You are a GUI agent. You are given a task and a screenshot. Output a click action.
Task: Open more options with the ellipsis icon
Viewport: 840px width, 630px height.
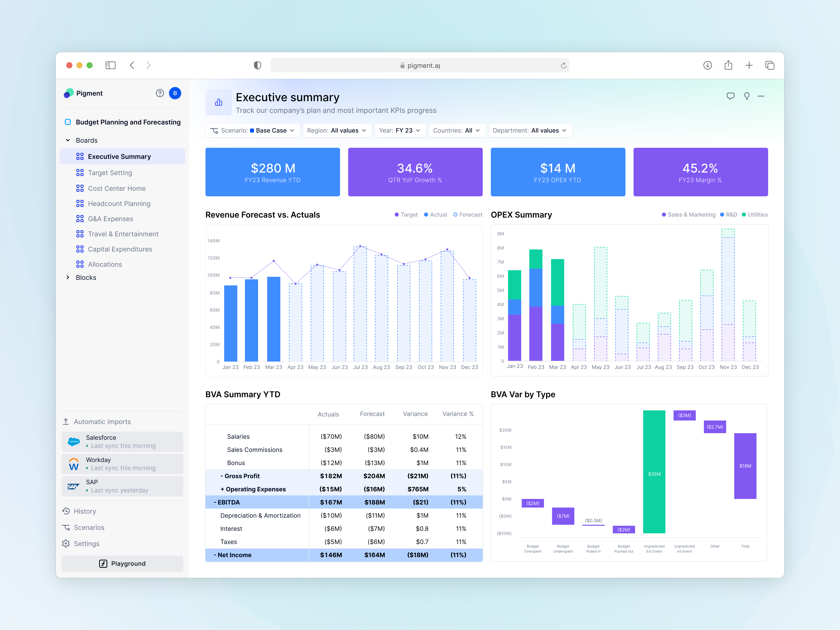(761, 96)
